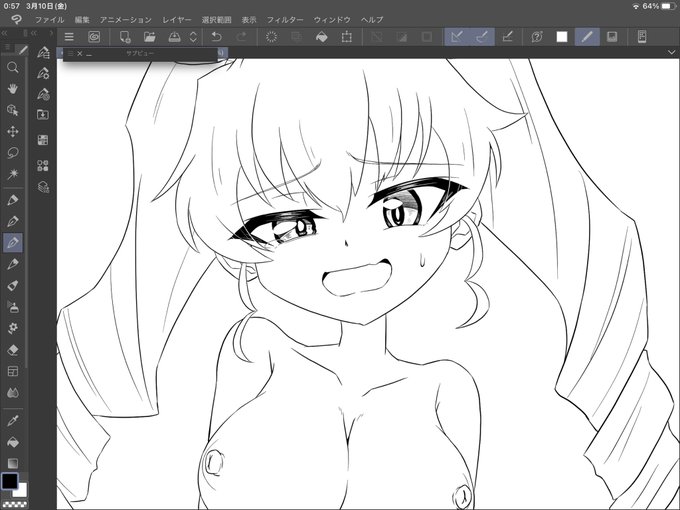Select the Airbrush spray tool

click(13, 307)
